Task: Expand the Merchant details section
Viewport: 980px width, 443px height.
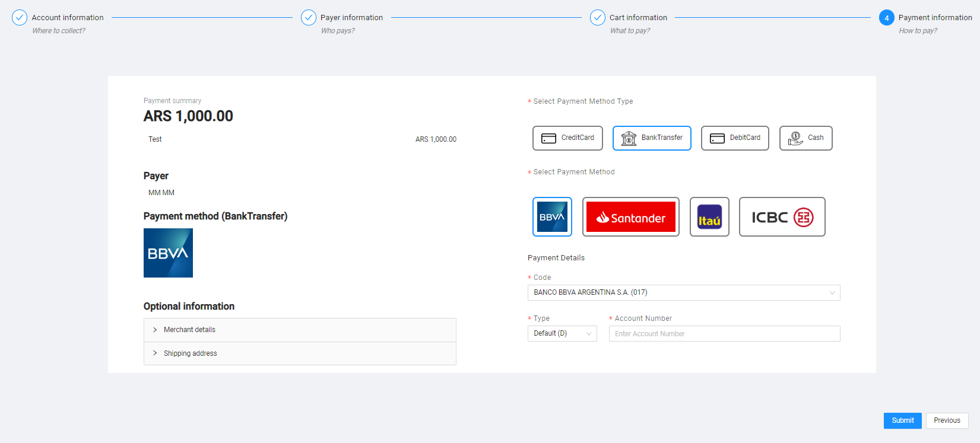Action: [x=300, y=330]
